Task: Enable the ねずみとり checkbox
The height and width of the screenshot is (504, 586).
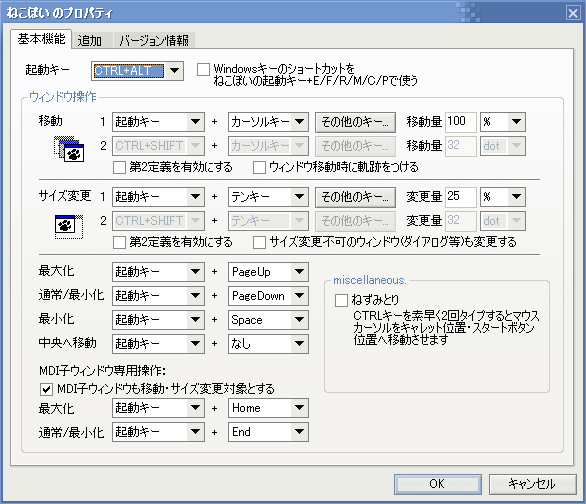Action: point(341,300)
